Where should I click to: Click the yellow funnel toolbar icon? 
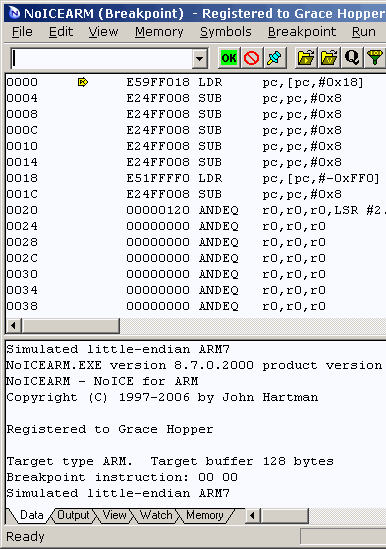[x=374, y=58]
